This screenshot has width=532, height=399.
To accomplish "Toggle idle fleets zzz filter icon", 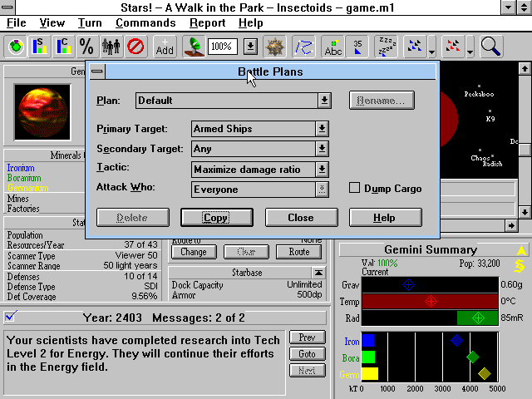I will tap(386, 47).
